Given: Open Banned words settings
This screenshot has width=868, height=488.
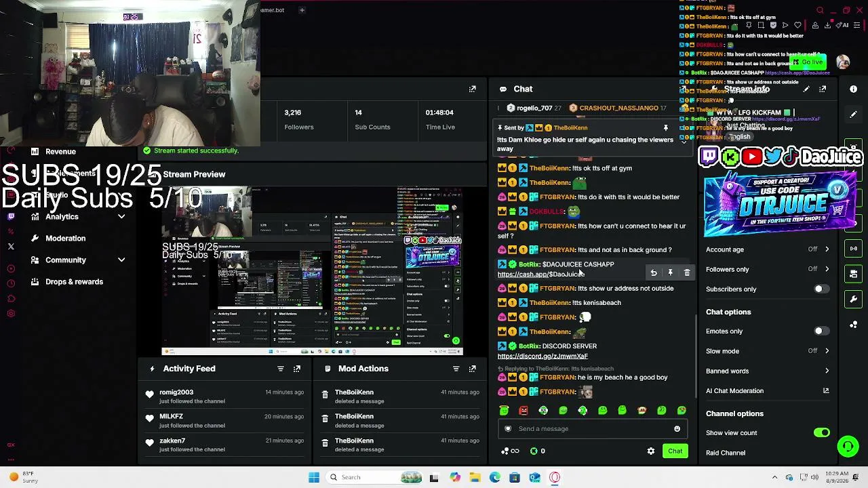Looking at the screenshot, I should pos(768,371).
